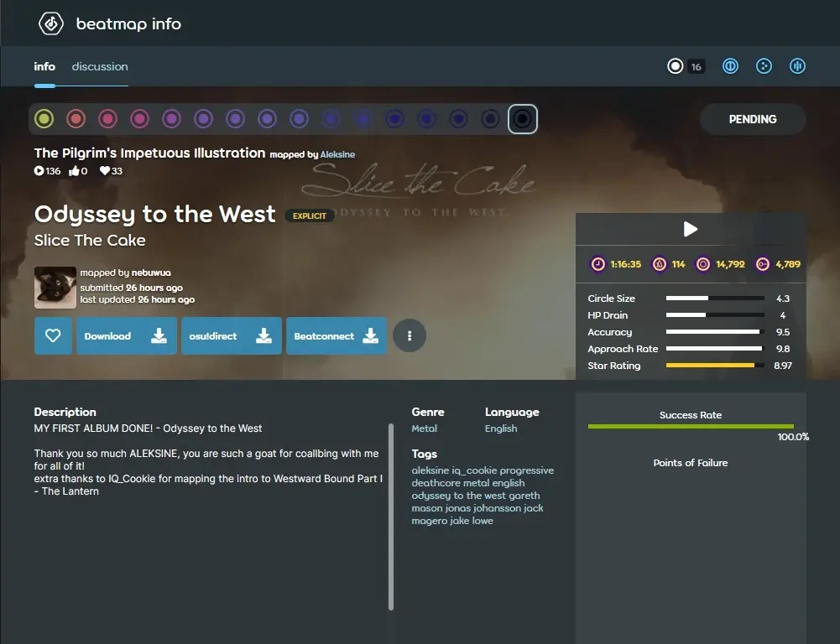840x644 pixels.
Task: Pick the first yellow-green difficulty icon
Action: click(x=44, y=119)
